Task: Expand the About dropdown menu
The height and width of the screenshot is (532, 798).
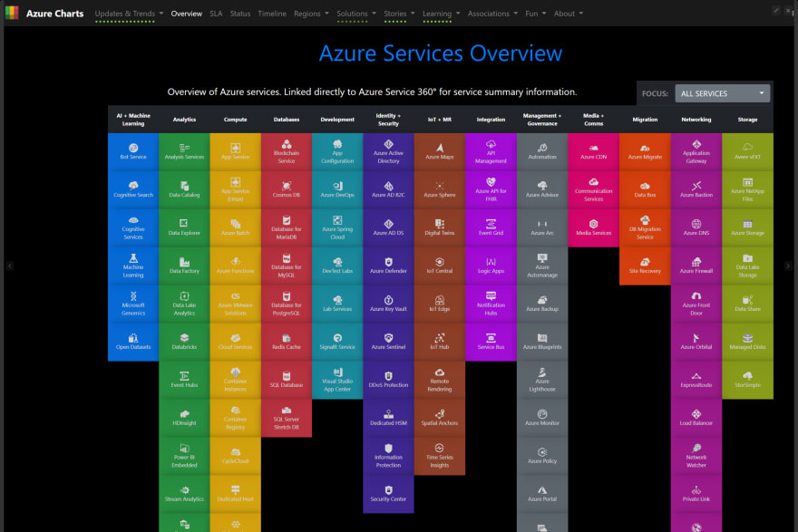Action: 568,14
